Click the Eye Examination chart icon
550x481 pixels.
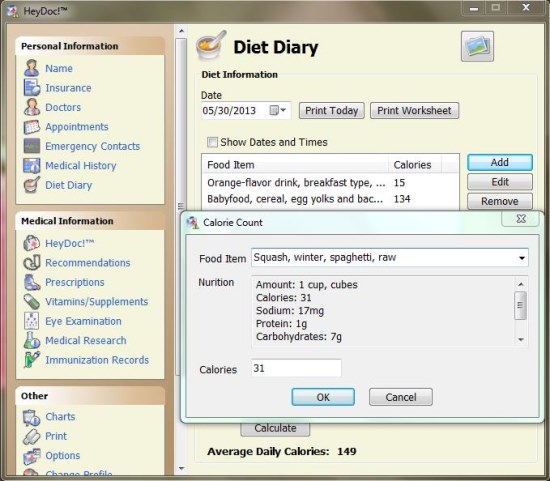(32, 321)
